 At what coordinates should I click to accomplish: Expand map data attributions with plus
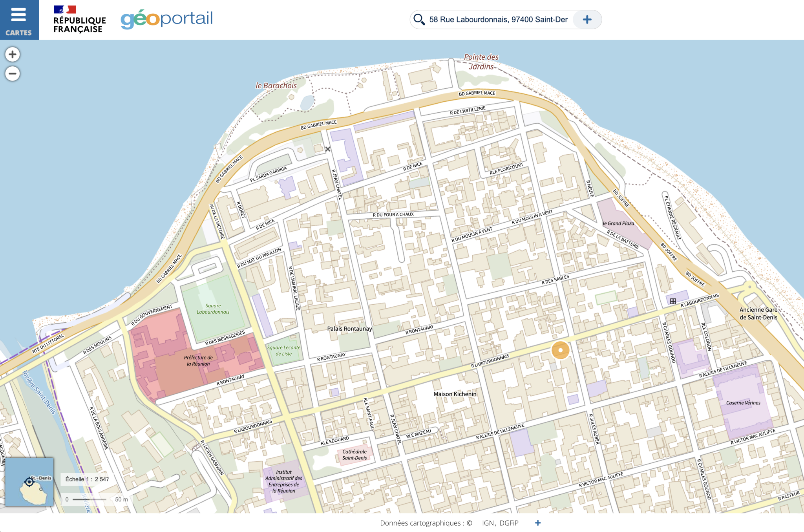(538, 523)
